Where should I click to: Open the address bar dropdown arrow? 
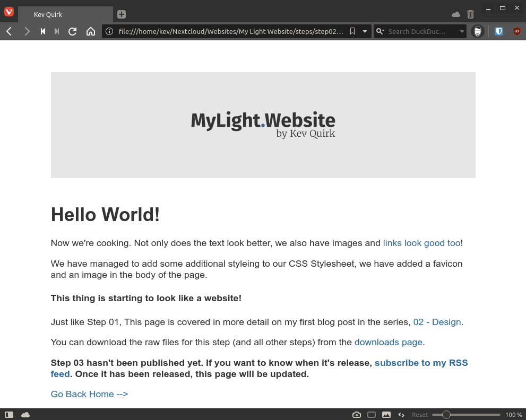tap(365, 31)
